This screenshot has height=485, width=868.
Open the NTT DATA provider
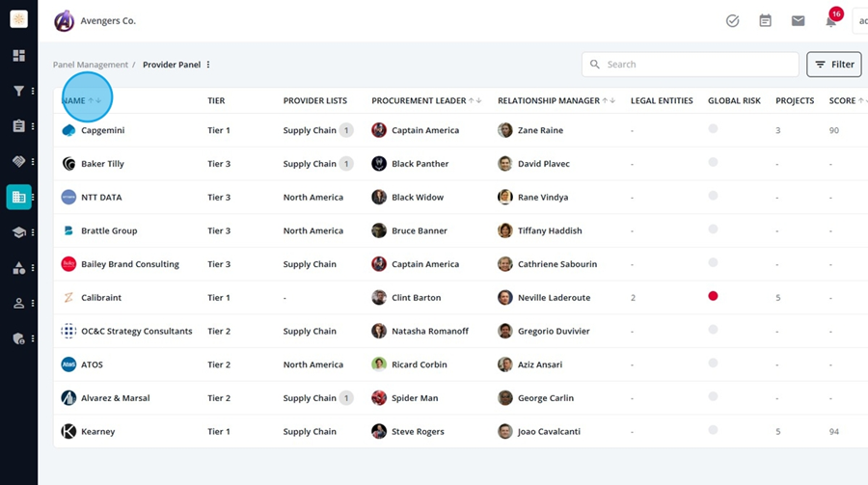(x=101, y=197)
